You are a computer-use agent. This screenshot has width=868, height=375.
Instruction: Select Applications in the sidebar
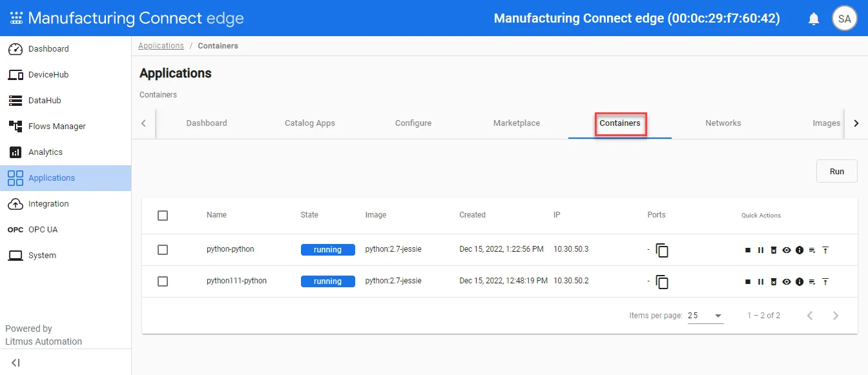(65, 178)
